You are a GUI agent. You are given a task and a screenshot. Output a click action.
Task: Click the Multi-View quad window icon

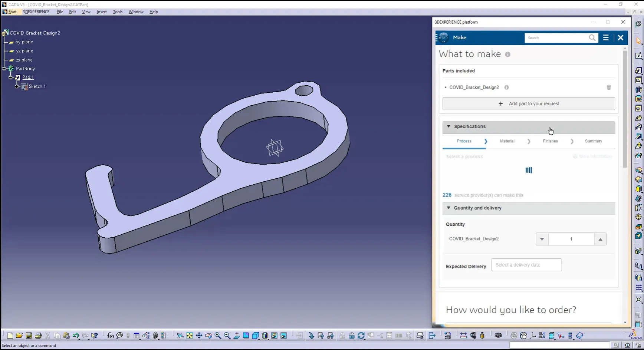tap(246, 336)
